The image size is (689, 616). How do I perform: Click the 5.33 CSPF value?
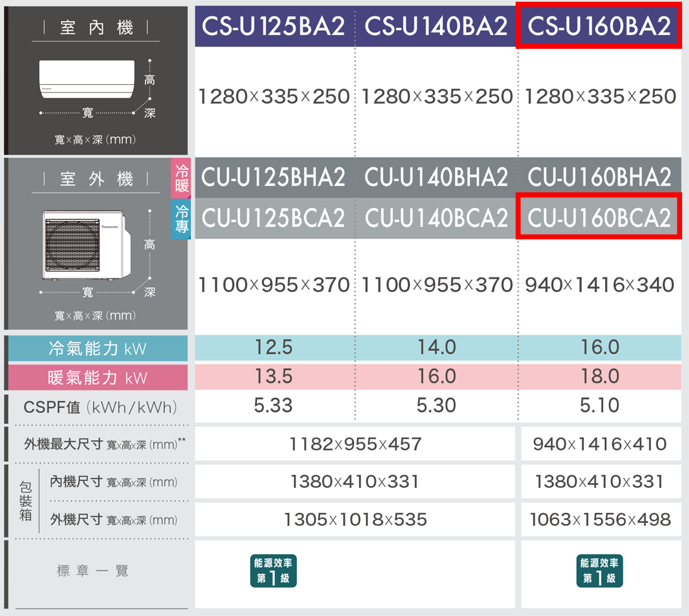pyautogui.click(x=273, y=406)
